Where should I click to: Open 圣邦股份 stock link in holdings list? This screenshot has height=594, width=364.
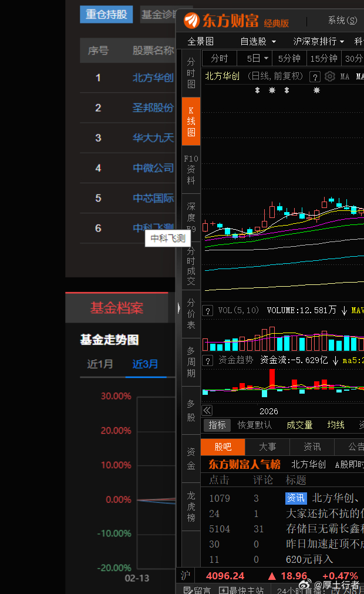(x=153, y=108)
